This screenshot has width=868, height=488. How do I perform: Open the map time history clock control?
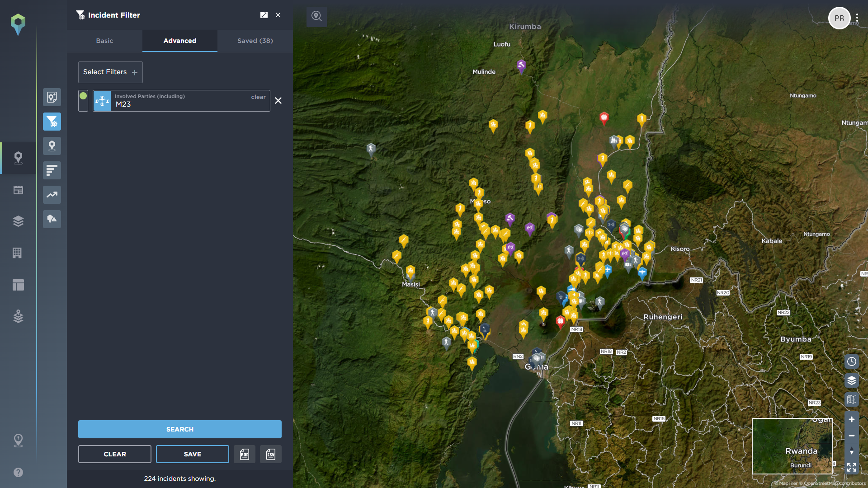852,361
